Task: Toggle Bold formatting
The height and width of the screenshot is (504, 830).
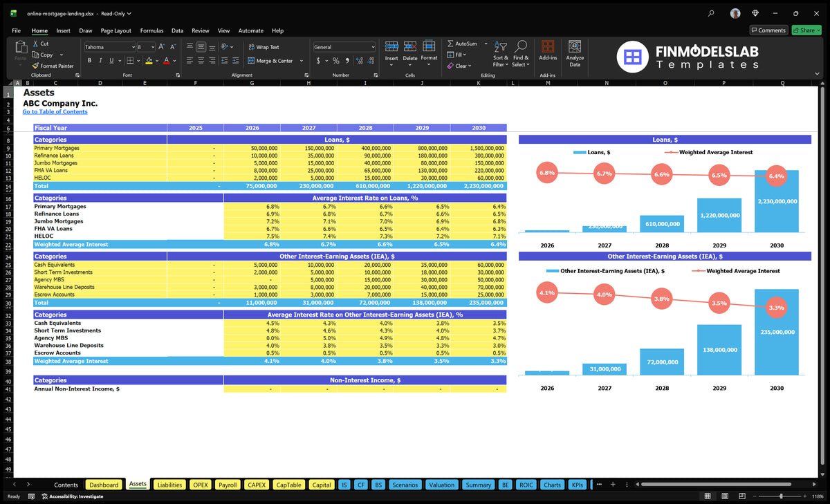Action: point(89,61)
